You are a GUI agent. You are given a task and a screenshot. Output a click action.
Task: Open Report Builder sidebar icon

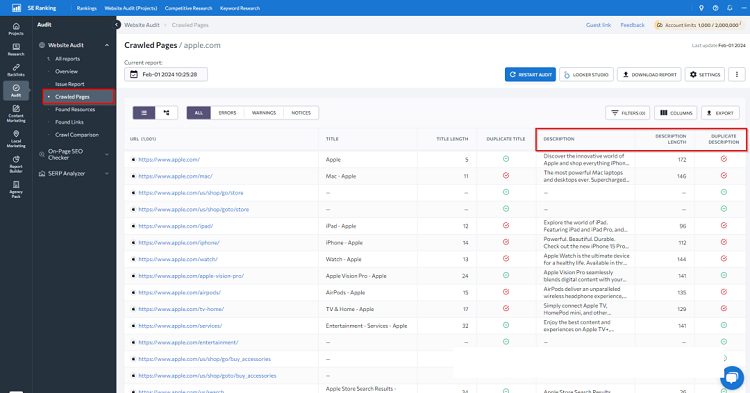coord(16,164)
